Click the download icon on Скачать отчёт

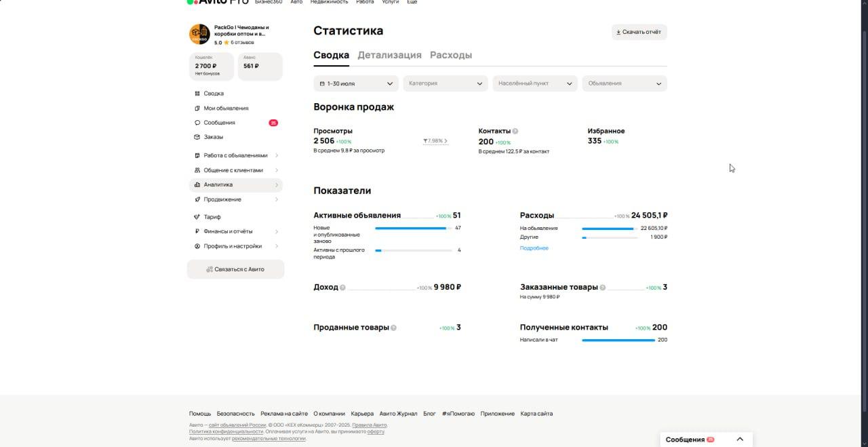coord(618,32)
